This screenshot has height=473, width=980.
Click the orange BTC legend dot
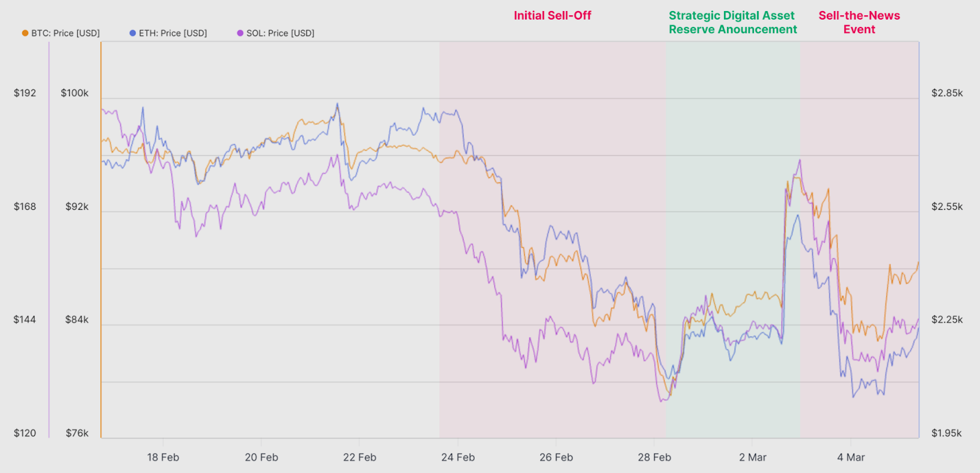pos(25,33)
